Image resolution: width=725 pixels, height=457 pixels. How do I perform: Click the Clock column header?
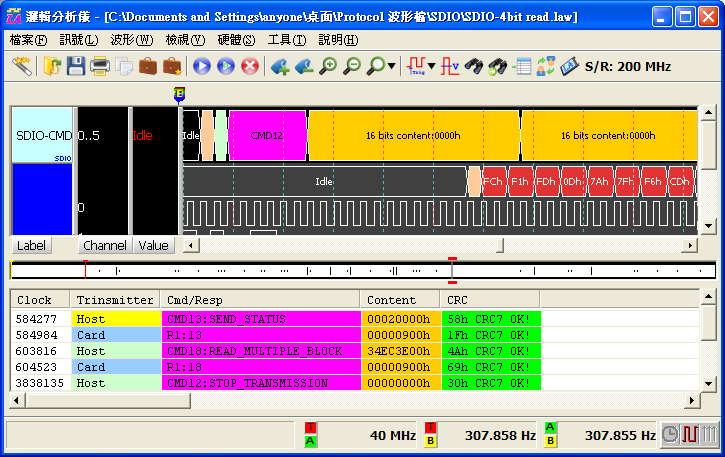pyautogui.click(x=40, y=300)
